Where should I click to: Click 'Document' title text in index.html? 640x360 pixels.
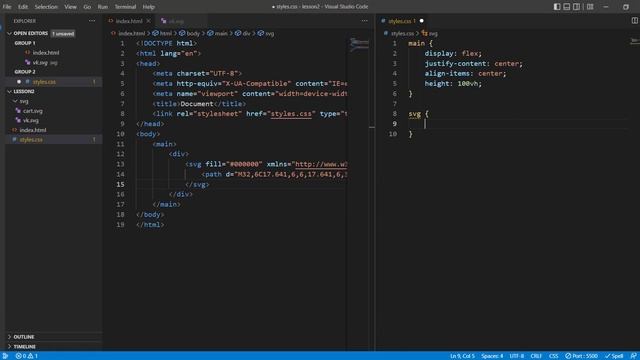pyautogui.click(x=197, y=104)
